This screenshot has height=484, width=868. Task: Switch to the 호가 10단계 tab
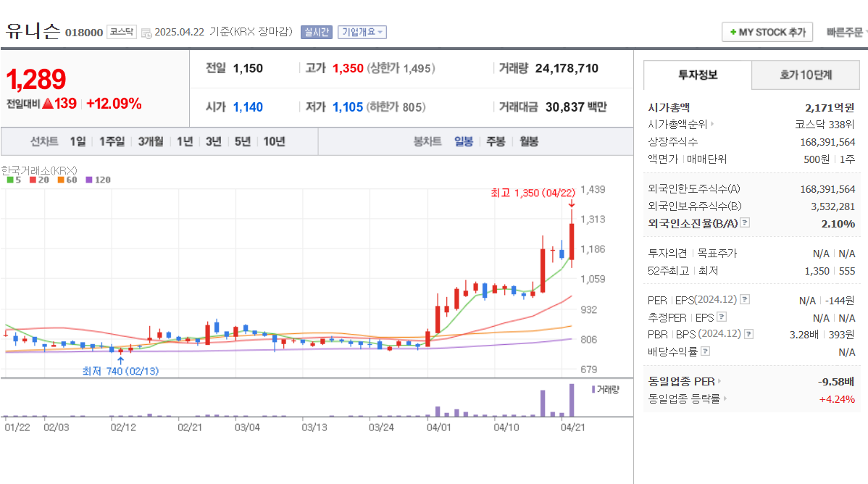click(805, 75)
